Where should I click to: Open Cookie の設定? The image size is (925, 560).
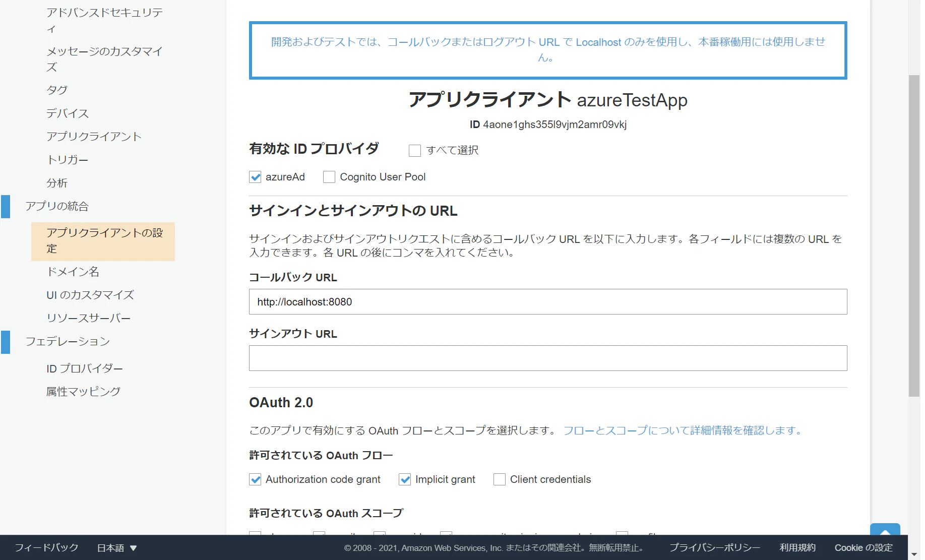pyautogui.click(x=864, y=548)
